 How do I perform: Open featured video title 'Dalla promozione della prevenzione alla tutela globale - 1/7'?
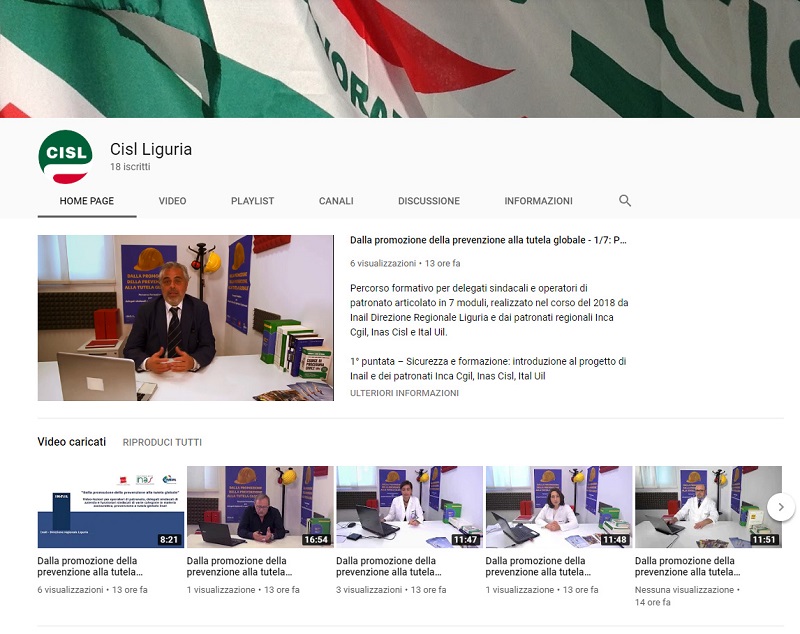488,240
